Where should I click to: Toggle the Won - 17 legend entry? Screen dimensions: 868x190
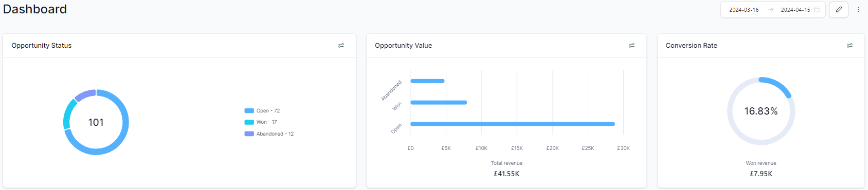pyautogui.click(x=261, y=122)
